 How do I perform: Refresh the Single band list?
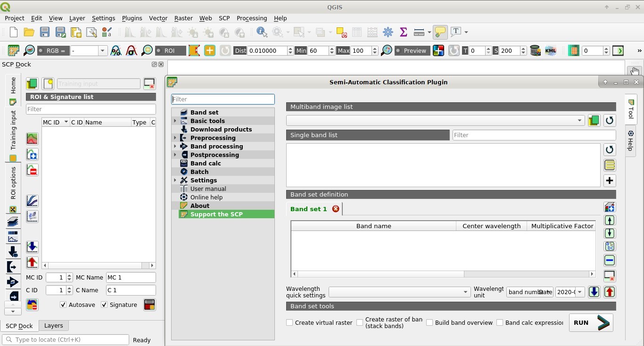pyautogui.click(x=610, y=150)
